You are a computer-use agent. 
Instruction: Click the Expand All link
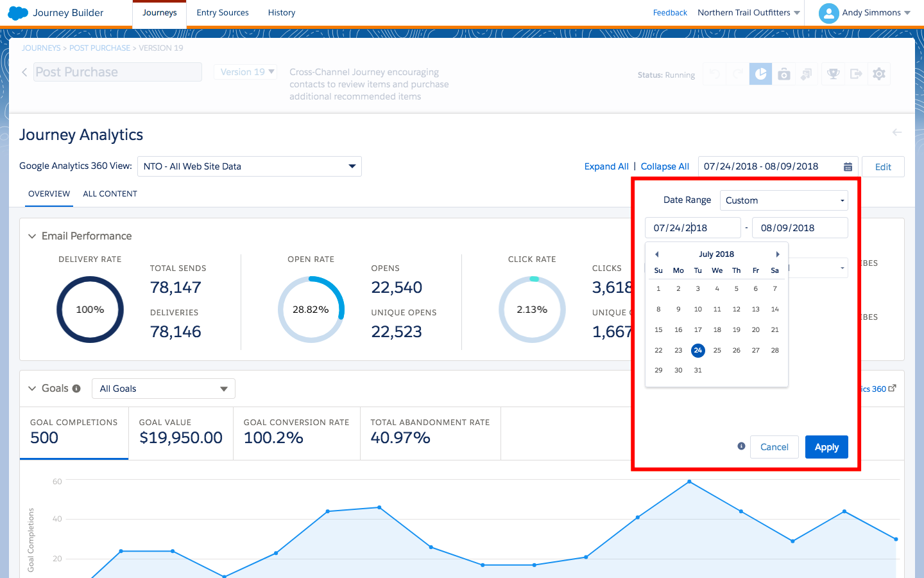point(606,166)
